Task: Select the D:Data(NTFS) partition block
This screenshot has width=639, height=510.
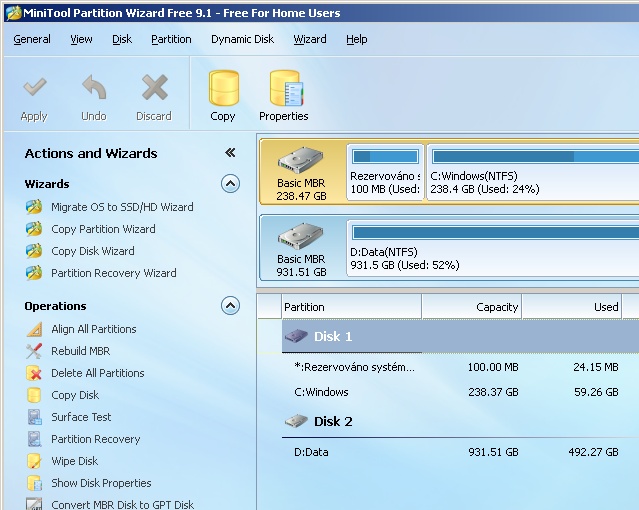Action: tap(493, 247)
